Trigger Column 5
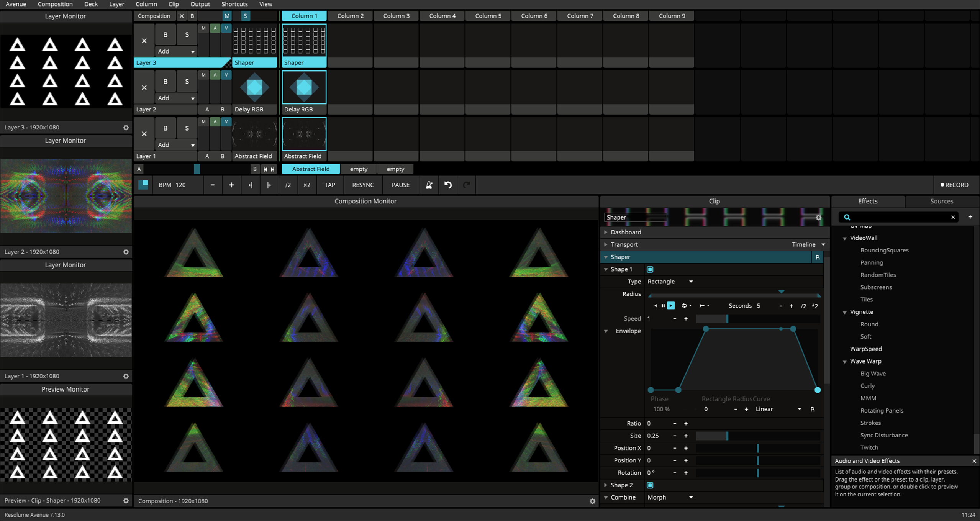Viewport: 980px width, 521px height. point(488,16)
